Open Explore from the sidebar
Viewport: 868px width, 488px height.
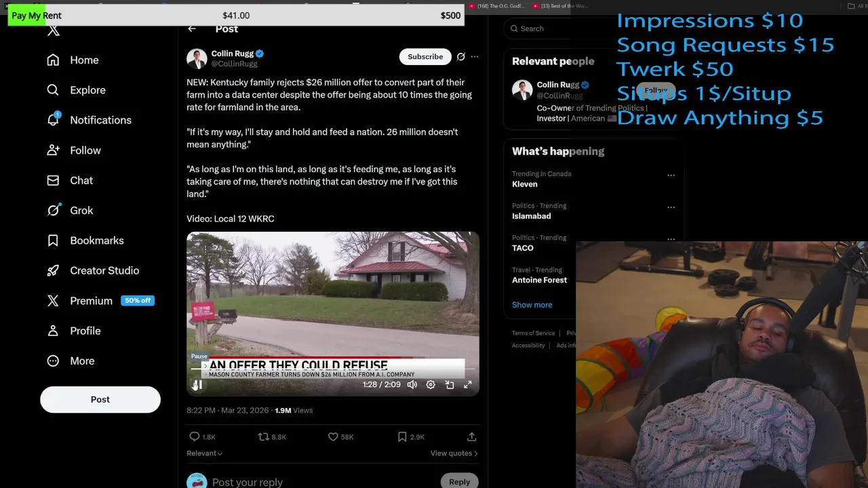76,90
